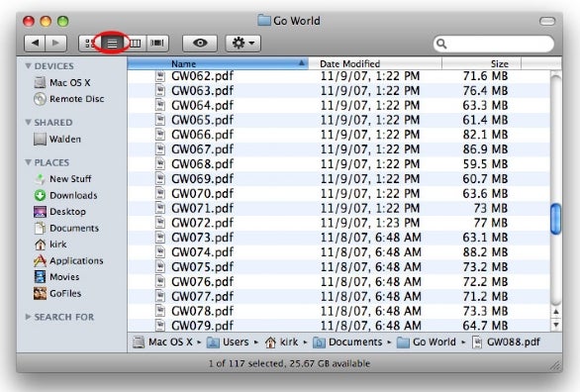Expand the SEARCH FOR sidebar section
This screenshot has width=580, height=392.
pyautogui.click(x=28, y=317)
